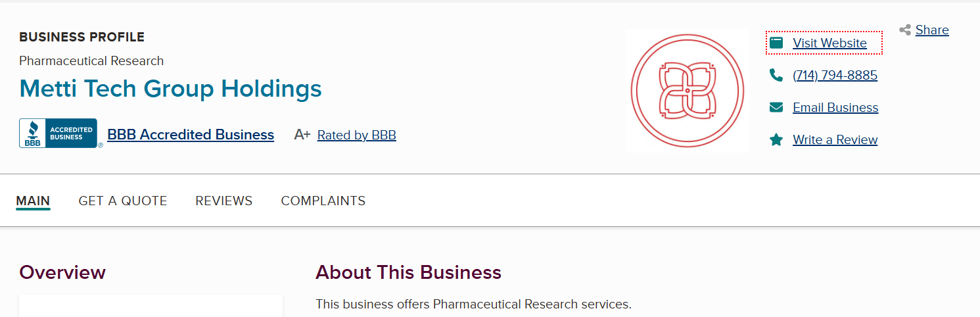980x317 pixels.
Task: Open the Write a Review link
Action: pos(835,140)
